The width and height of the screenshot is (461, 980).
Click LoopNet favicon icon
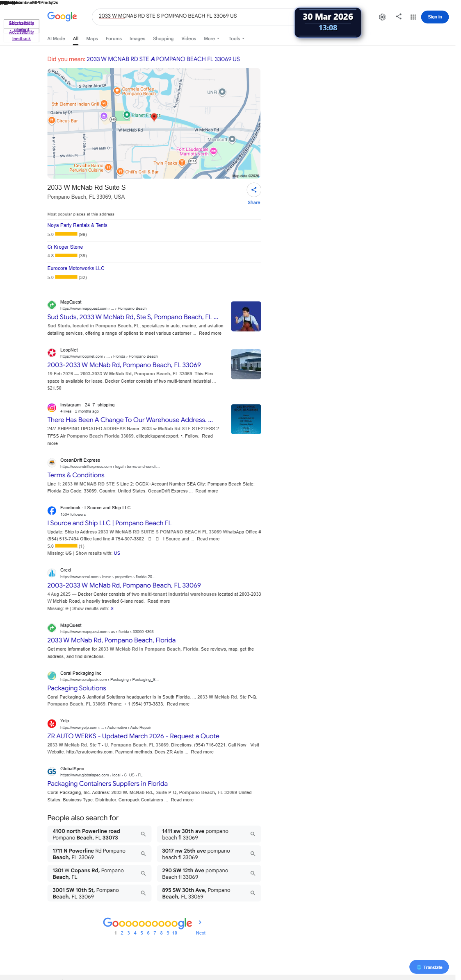click(52, 353)
